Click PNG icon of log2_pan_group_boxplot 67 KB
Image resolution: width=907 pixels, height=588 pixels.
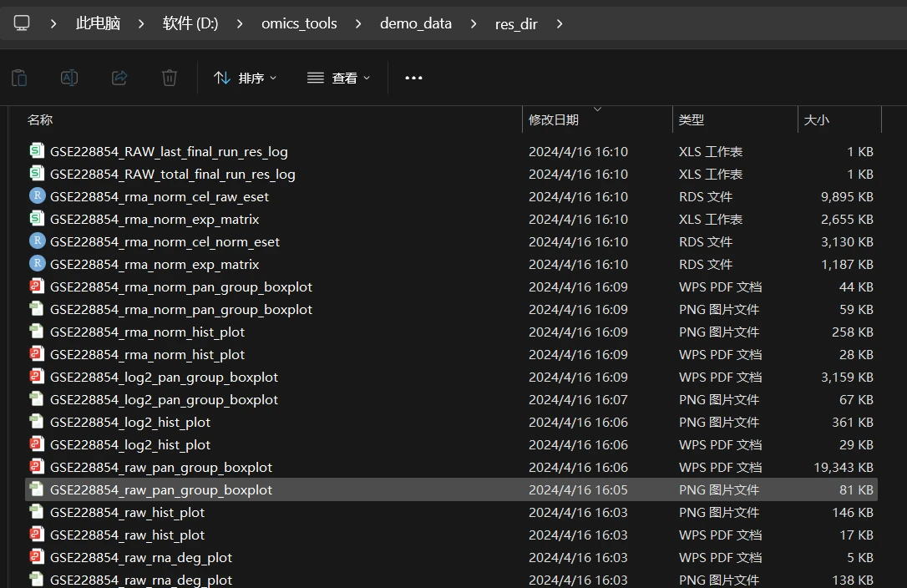37,398
